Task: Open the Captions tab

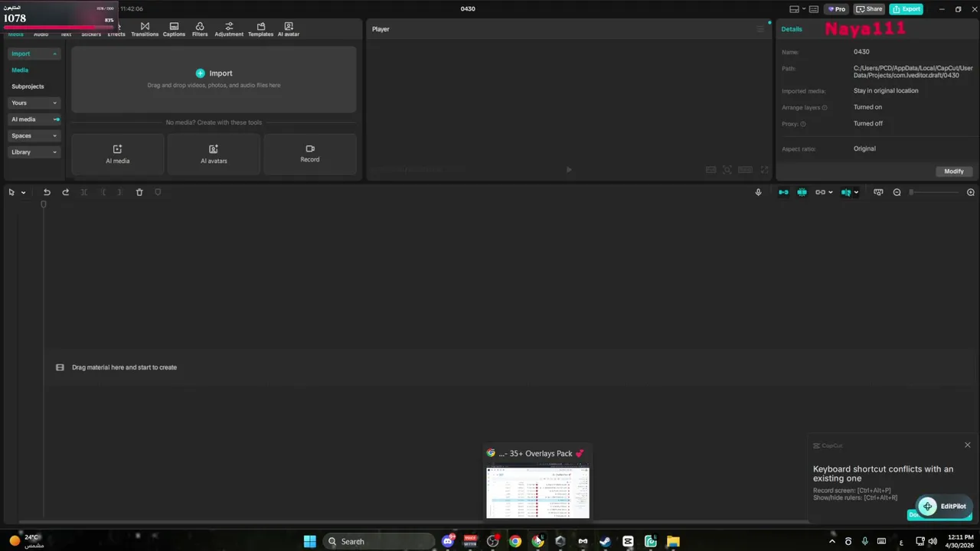Action: pyautogui.click(x=174, y=29)
